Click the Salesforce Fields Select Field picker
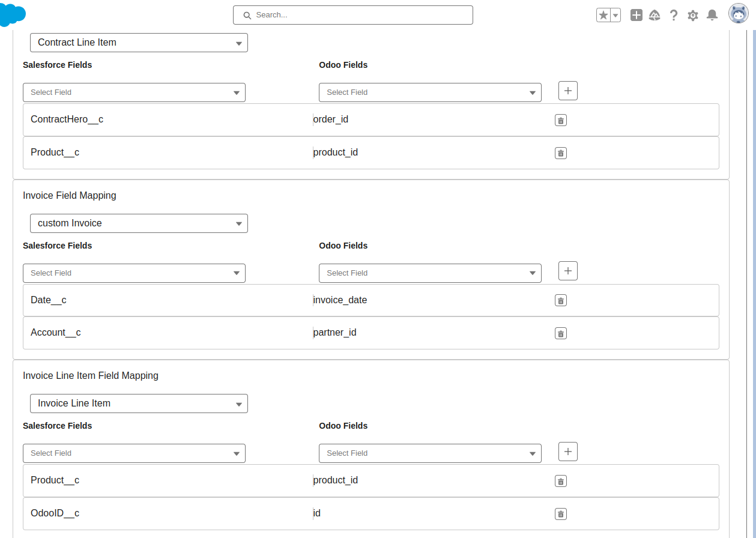The image size is (756, 538). tap(134, 92)
